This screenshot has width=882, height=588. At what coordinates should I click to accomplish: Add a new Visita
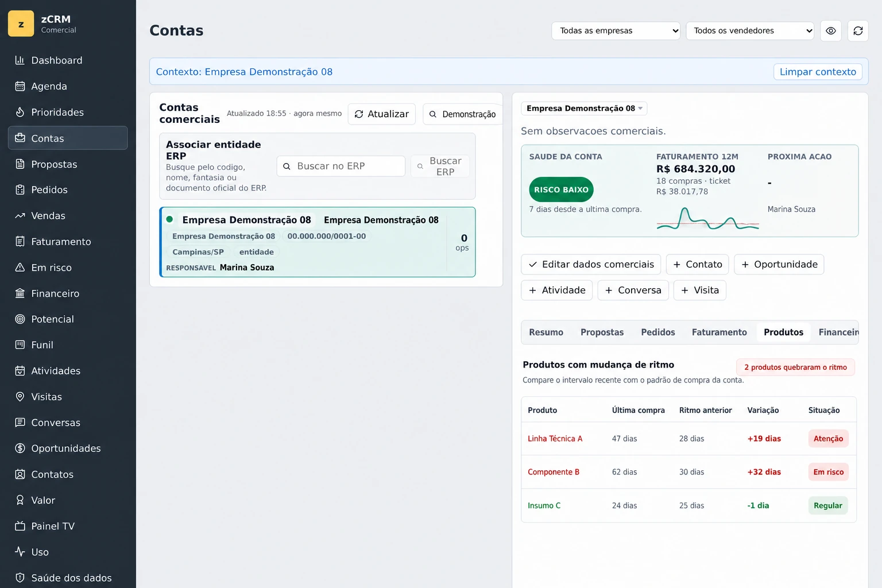coord(700,290)
